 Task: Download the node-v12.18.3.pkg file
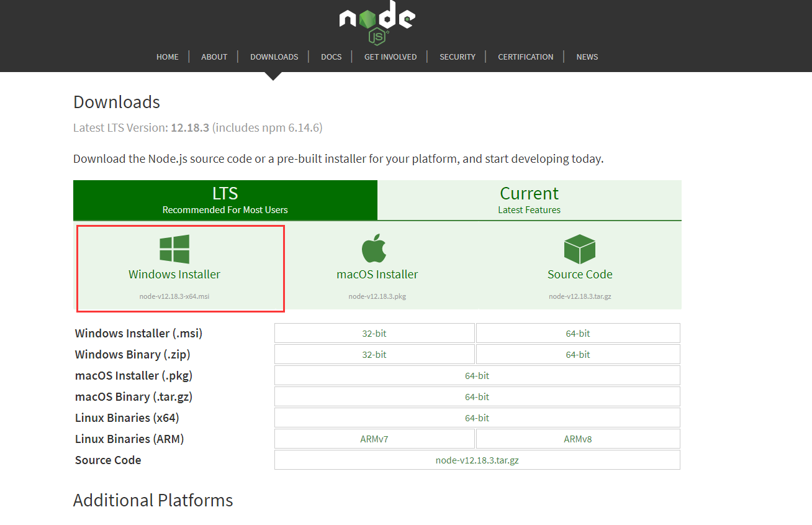pyautogui.click(x=377, y=296)
